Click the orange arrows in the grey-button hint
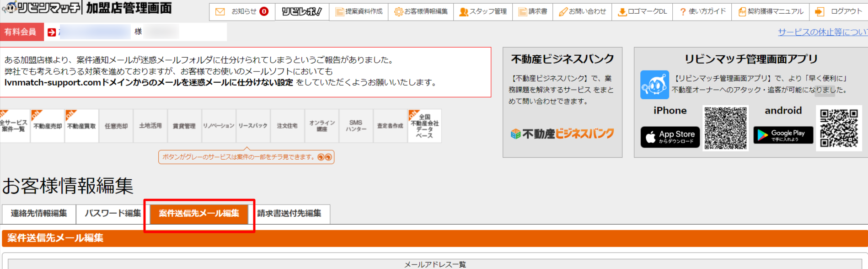 tap(324, 157)
